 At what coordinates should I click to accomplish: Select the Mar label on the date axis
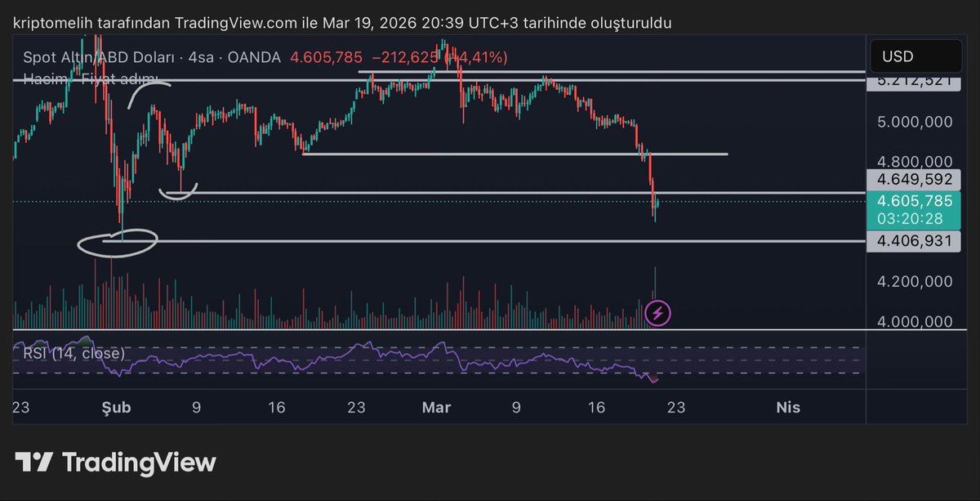[437, 407]
